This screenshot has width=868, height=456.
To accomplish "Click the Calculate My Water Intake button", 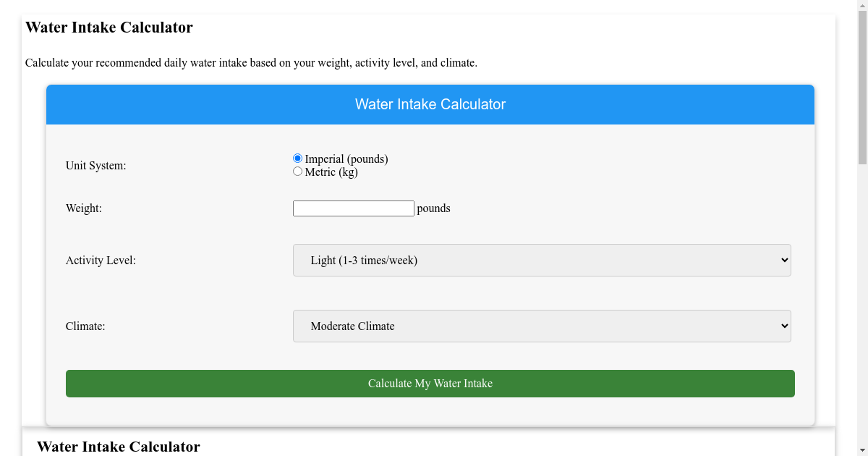I will 430,383.
